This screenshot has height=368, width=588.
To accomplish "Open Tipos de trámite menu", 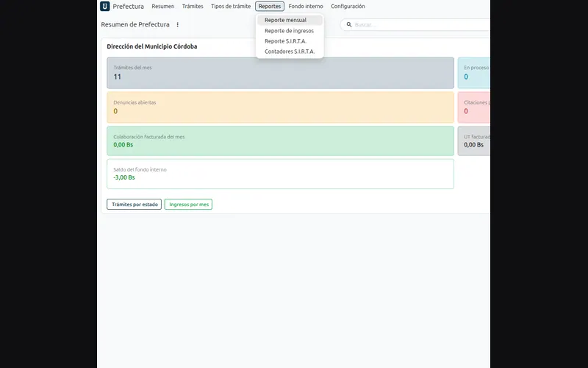I will [x=231, y=7].
